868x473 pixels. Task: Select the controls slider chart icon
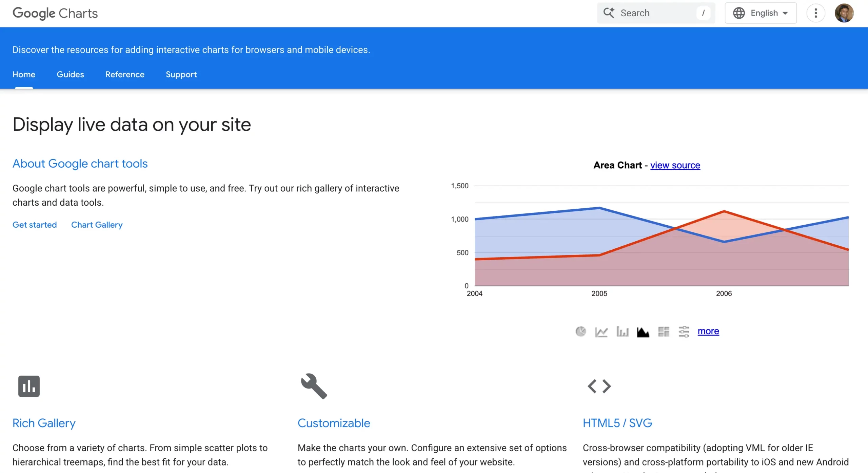(x=684, y=332)
